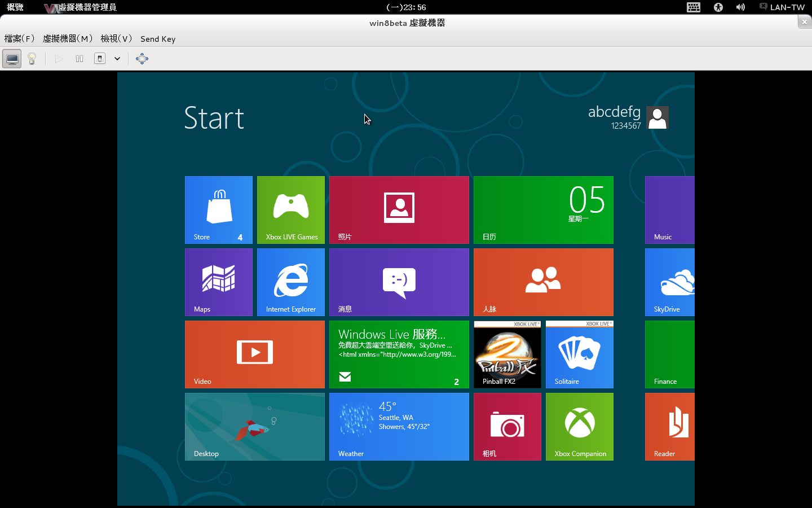The image size is (812, 508).
Task: Open Internet Explorer tile
Action: [290, 282]
